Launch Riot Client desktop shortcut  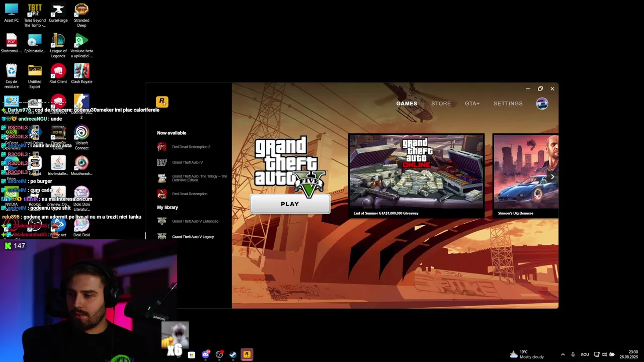coord(58,74)
